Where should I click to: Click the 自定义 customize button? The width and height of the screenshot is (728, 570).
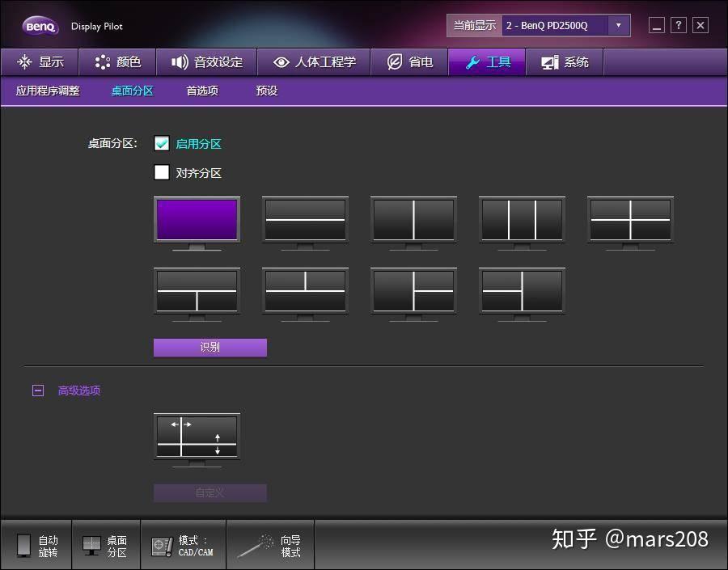[x=210, y=492]
